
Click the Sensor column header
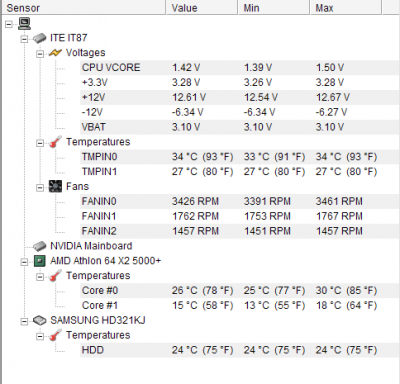point(84,7)
